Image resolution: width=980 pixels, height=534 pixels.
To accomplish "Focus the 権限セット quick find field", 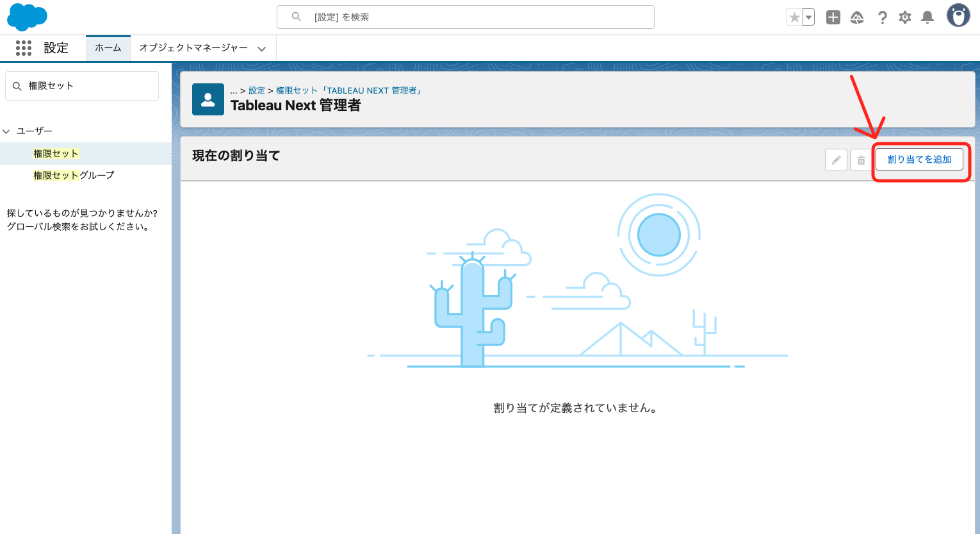I will (82, 86).
